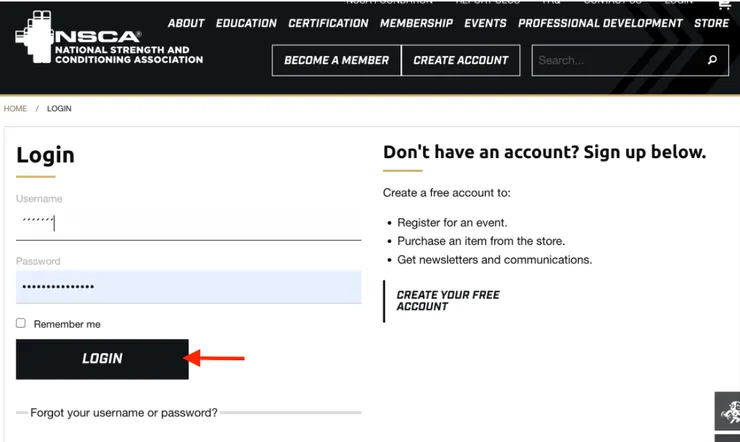This screenshot has width=740, height=442.
Task: Click the Create Account header button
Action: (x=461, y=60)
